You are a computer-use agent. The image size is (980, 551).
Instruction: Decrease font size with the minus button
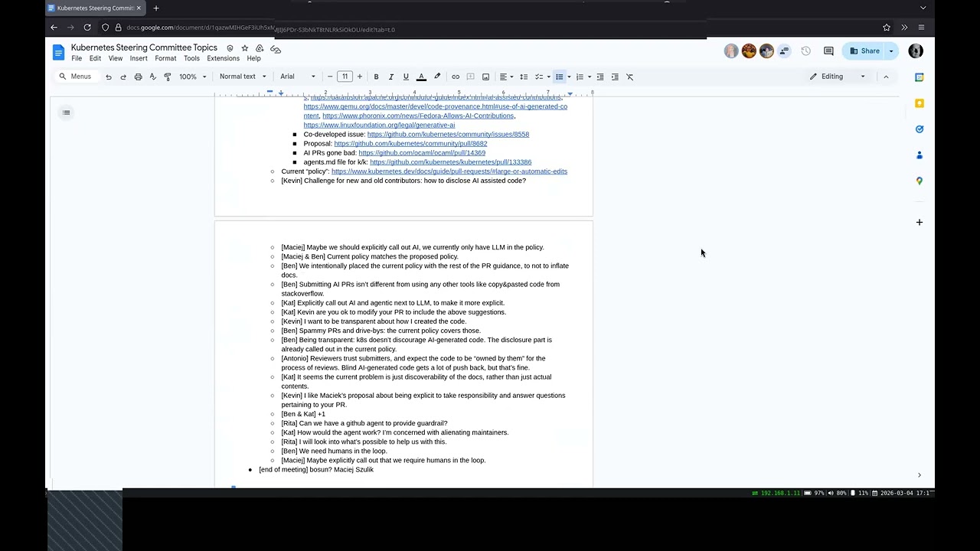[x=330, y=77]
